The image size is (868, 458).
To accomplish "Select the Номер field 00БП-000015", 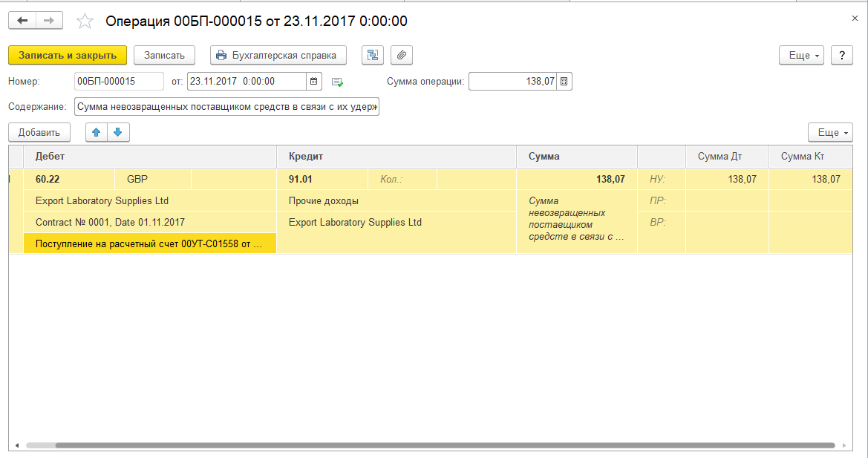I will click(x=119, y=82).
